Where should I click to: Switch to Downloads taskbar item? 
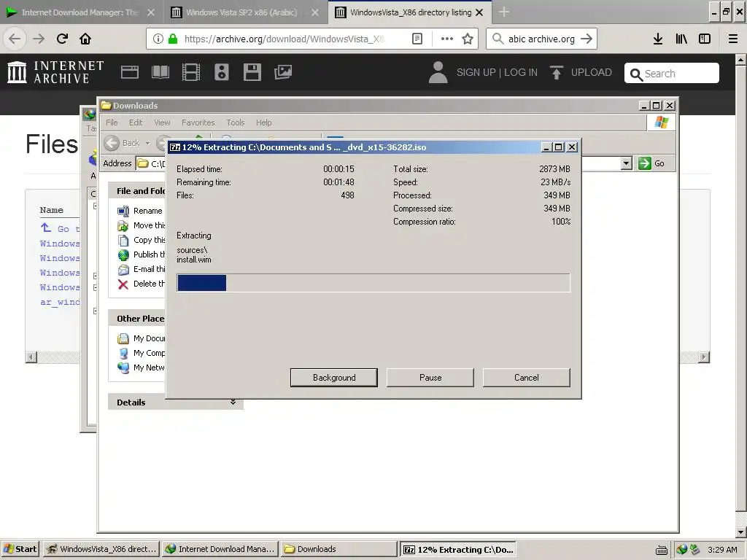[x=338, y=549]
